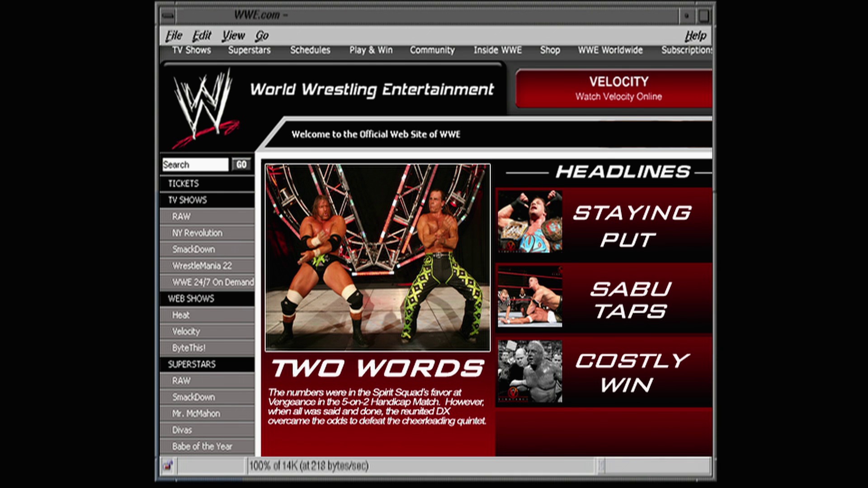Click the square title bar button

coord(703,16)
